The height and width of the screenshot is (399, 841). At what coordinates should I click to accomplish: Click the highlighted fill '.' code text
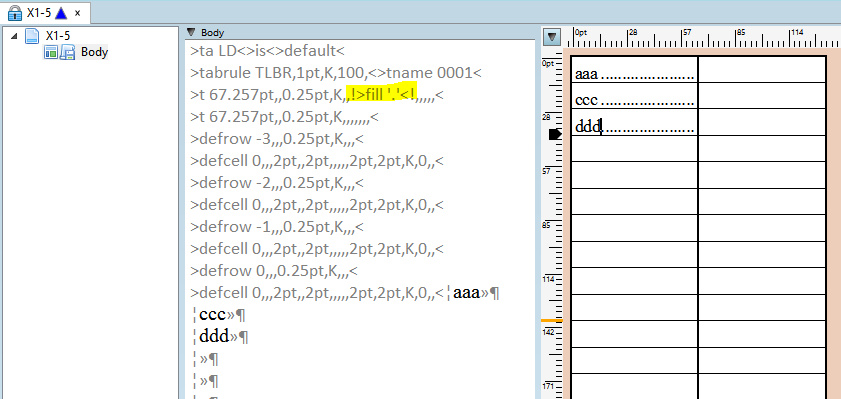[382, 94]
